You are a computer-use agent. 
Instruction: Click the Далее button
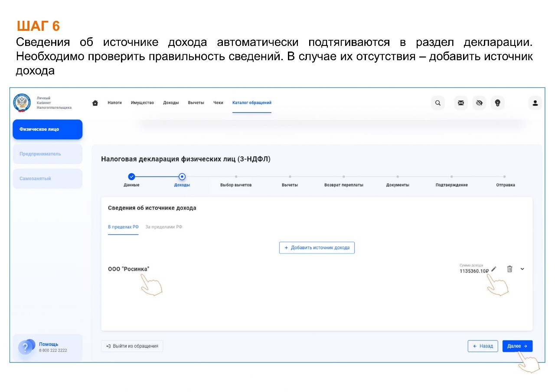pyautogui.click(x=517, y=346)
